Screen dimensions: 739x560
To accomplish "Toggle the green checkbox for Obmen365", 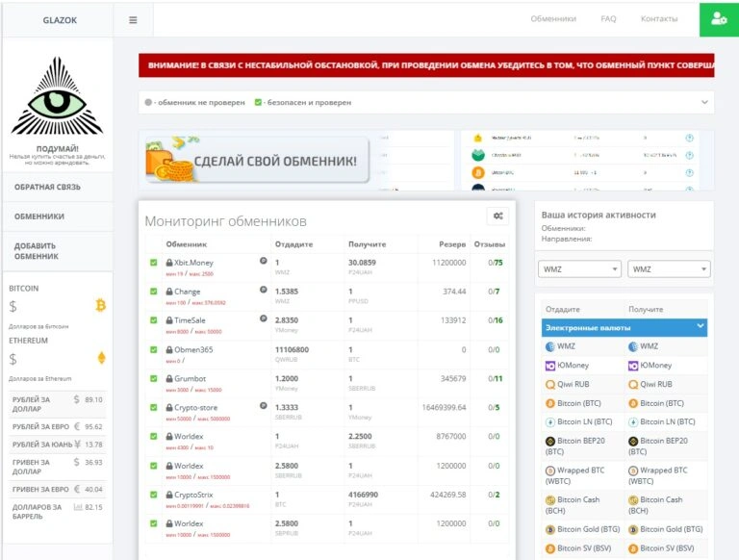I will coord(153,349).
